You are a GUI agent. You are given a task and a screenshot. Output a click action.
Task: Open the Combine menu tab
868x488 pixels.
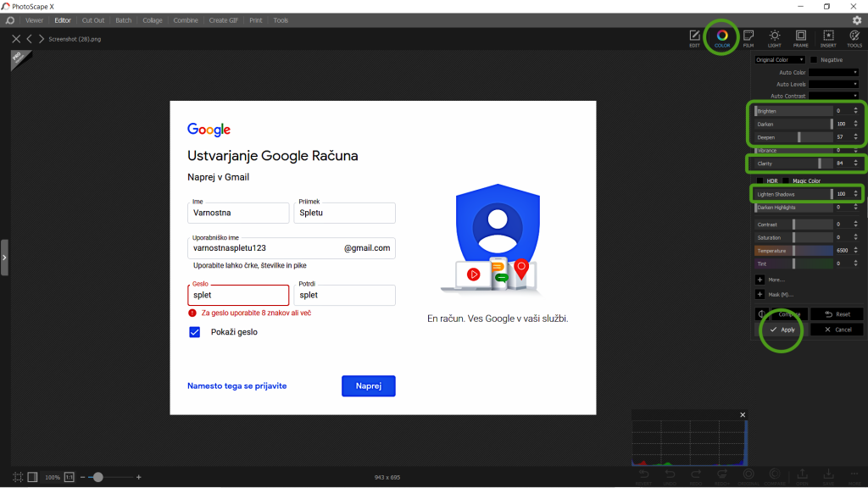point(186,20)
